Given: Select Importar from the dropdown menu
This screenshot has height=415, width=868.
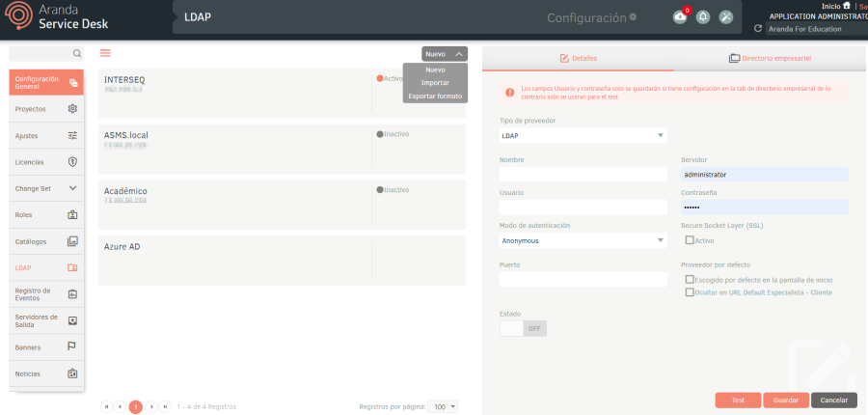Looking at the screenshot, I should [435, 83].
